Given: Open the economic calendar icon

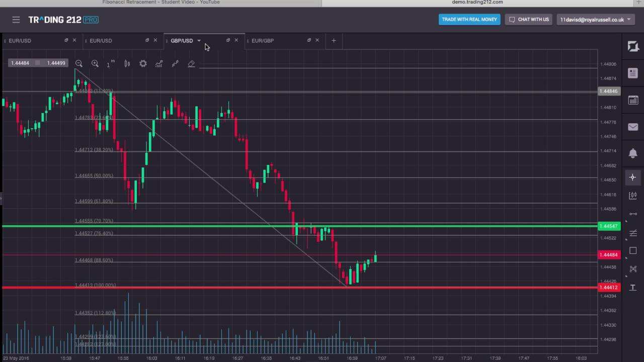Looking at the screenshot, I should tap(633, 100).
